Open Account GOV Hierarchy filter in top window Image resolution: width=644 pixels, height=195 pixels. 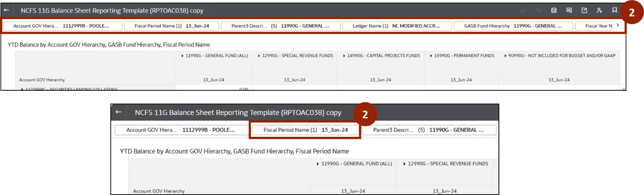pyautogui.click(x=62, y=26)
